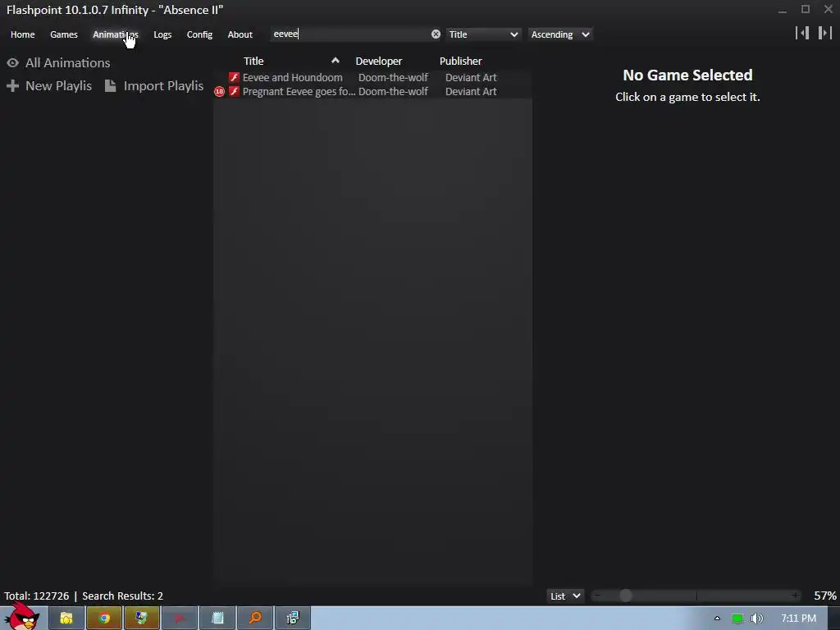Show hidden system tray icons

click(717, 619)
